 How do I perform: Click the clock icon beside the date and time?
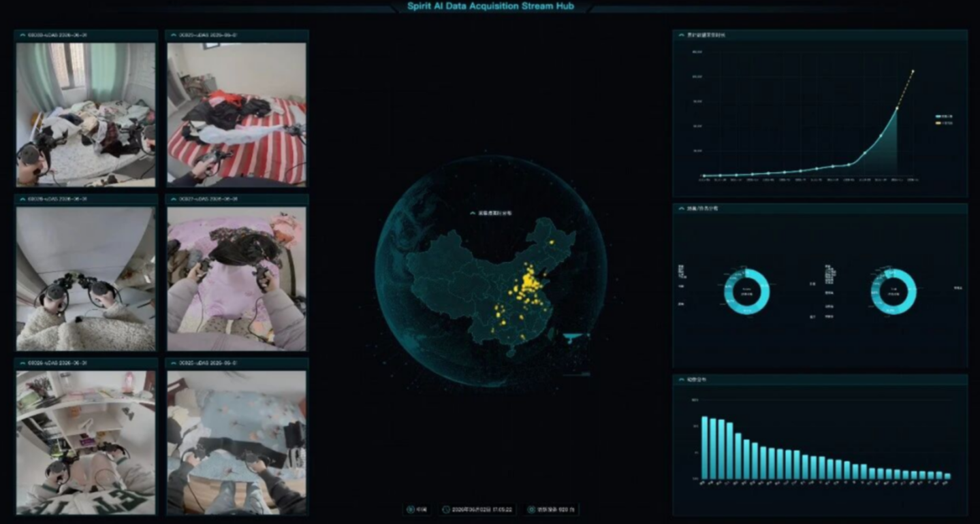pyautogui.click(x=446, y=509)
